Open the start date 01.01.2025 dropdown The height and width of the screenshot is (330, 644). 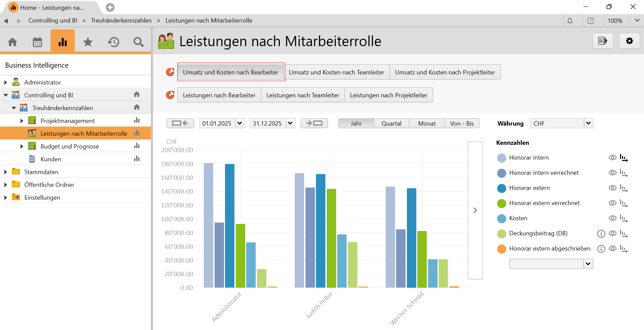239,124
